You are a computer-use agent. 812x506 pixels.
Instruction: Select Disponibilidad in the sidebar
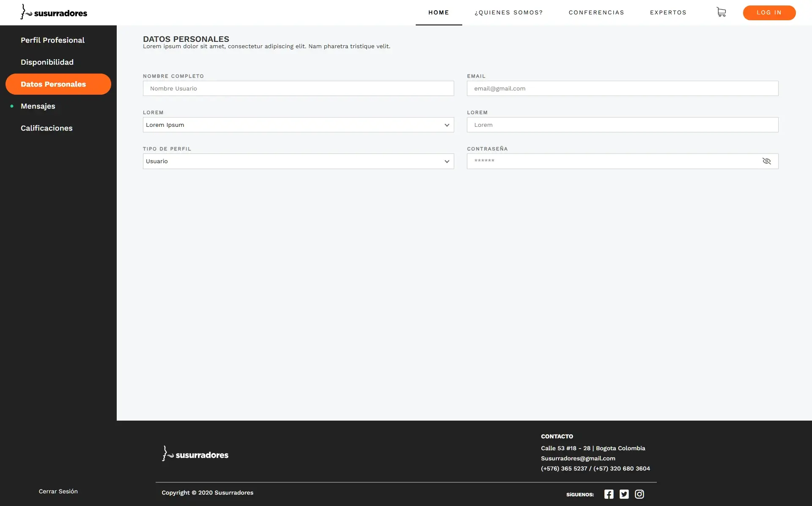[47, 62]
